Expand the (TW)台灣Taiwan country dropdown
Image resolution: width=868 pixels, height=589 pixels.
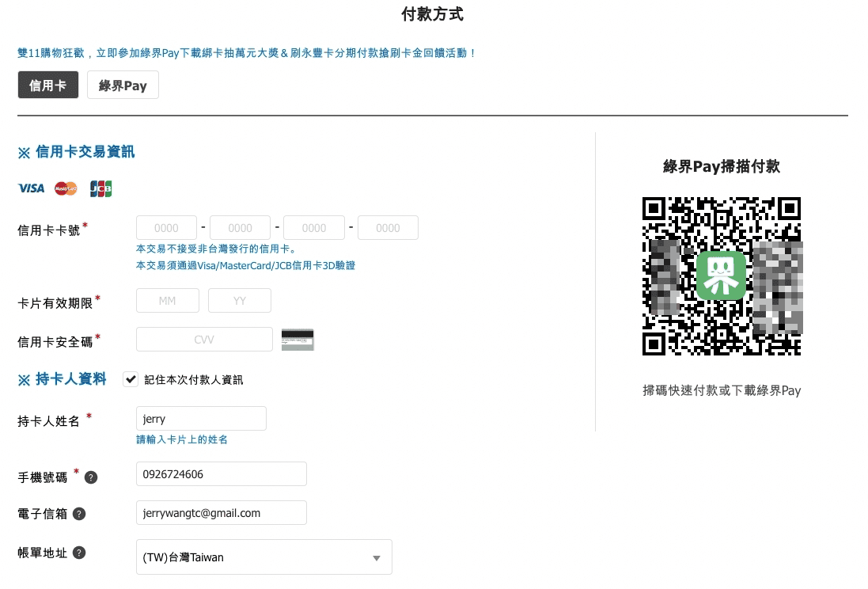[264, 557]
